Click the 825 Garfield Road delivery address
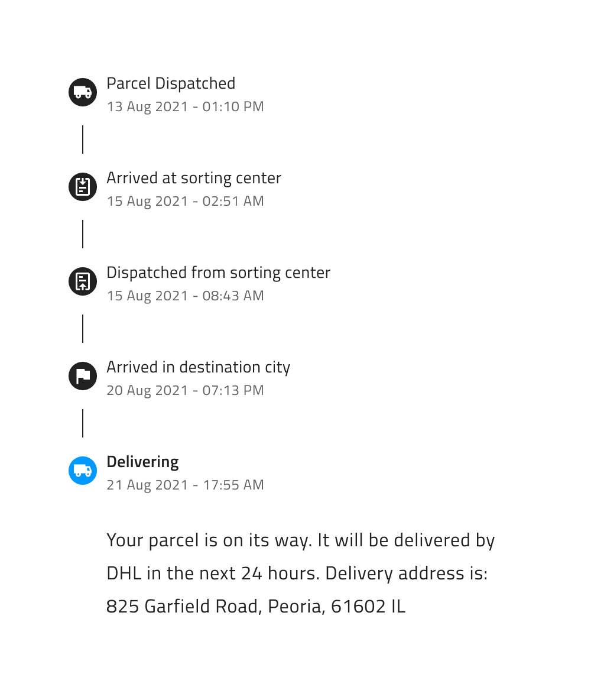The height and width of the screenshot is (700, 591). (255, 607)
